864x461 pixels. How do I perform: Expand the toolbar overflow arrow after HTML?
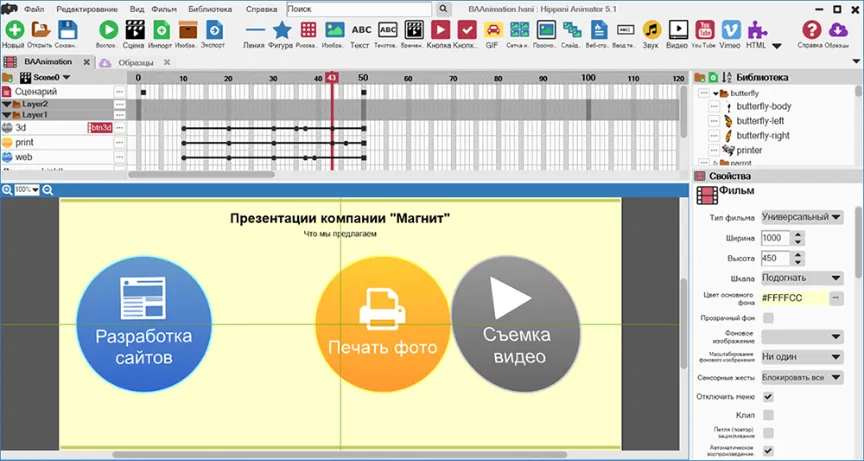tap(777, 46)
